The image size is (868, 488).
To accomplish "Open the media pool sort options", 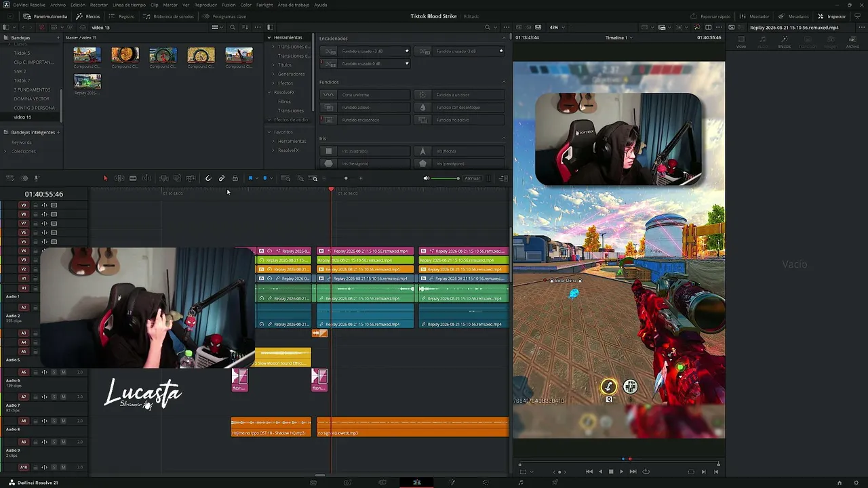I will tap(246, 27).
